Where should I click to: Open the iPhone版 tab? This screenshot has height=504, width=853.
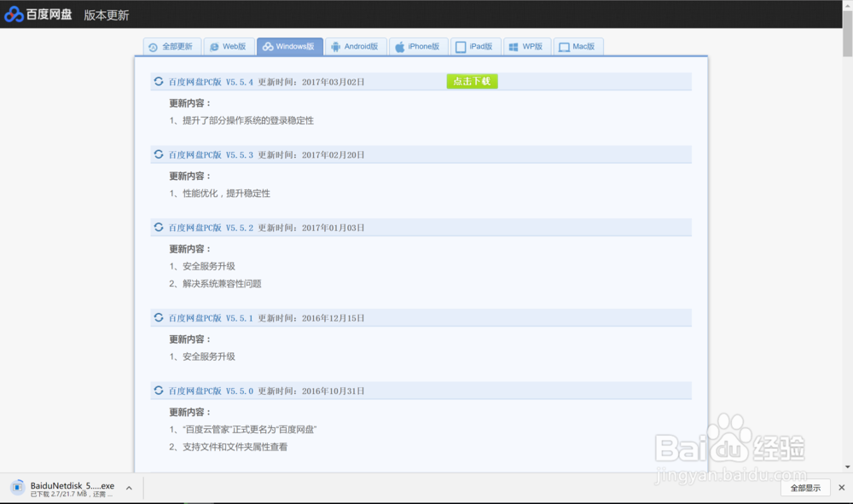pos(418,47)
